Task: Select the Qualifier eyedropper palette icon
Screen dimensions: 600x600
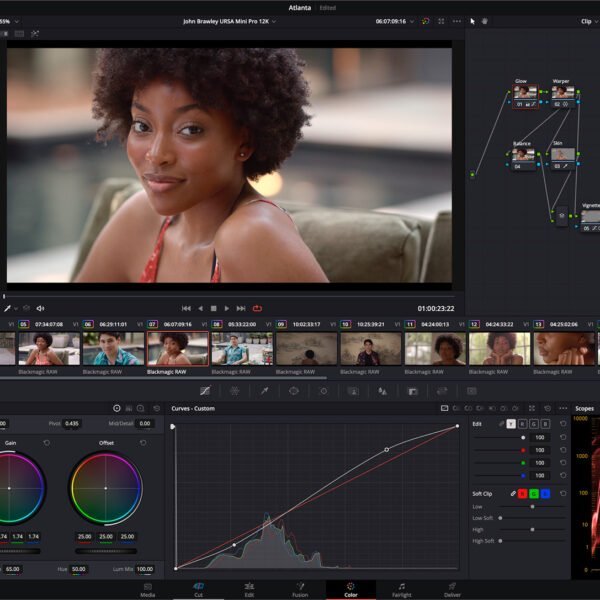Action: (x=264, y=391)
